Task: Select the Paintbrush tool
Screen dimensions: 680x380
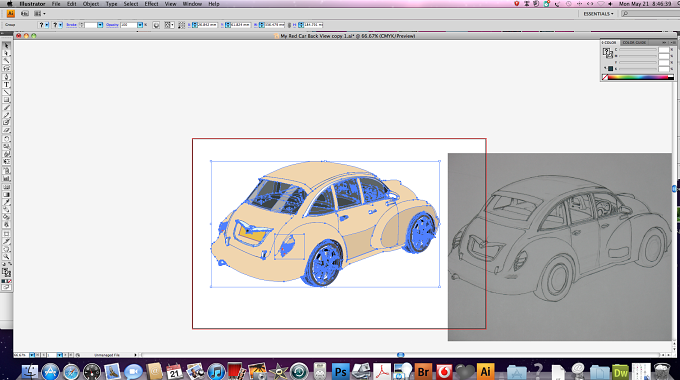Action: coord(6,108)
